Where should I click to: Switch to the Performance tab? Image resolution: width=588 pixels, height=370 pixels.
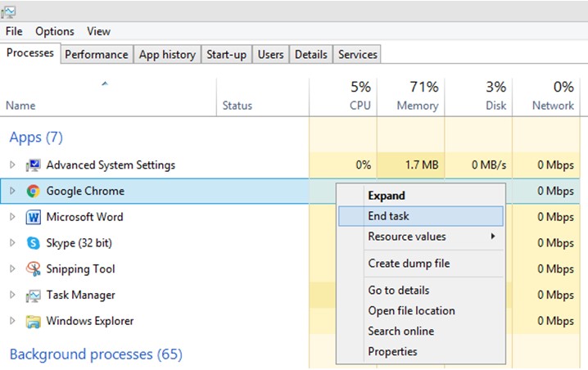(x=97, y=54)
